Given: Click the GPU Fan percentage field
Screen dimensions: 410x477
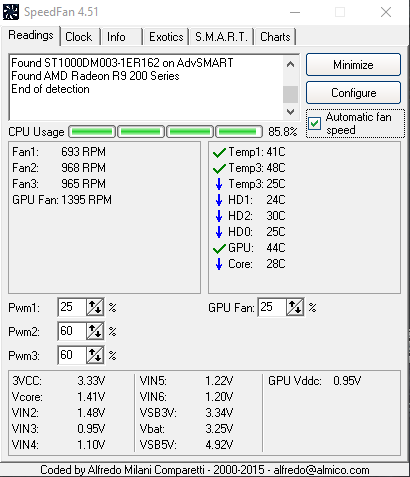Looking at the screenshot, I should tap(272, 307).
